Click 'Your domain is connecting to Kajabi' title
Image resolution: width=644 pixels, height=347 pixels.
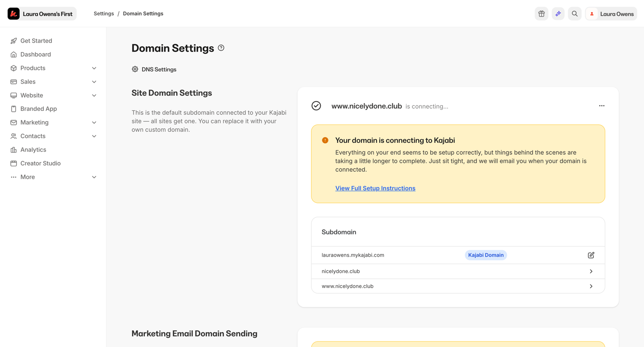[395, 140]
